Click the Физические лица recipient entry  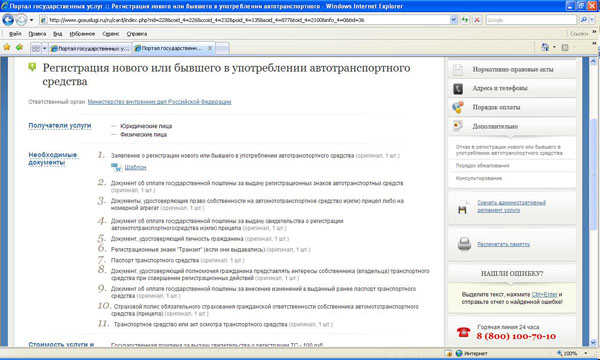143,135
